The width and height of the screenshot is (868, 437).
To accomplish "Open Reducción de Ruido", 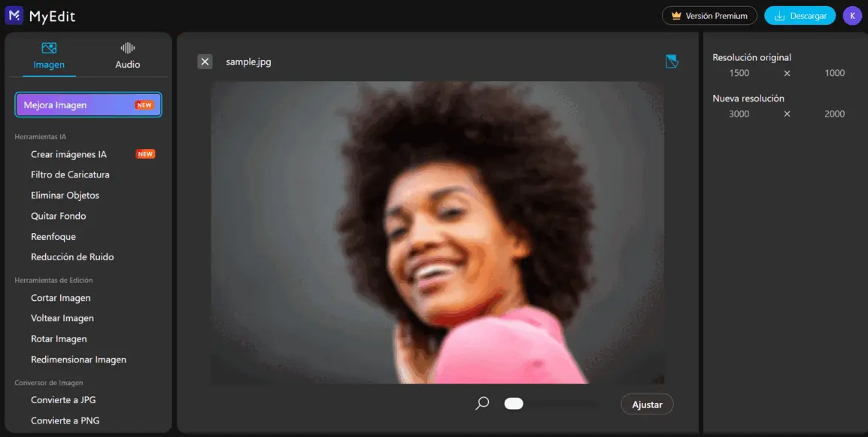I will [x=72, y=257].
